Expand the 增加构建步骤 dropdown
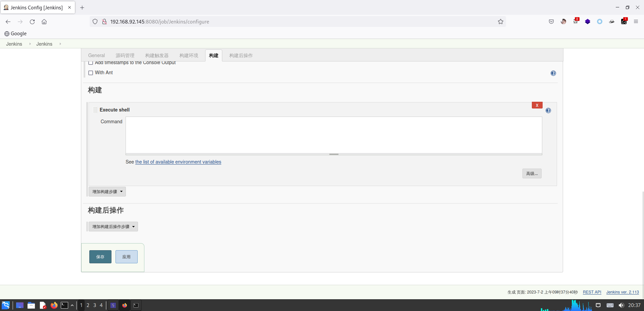 click(107, 191)
